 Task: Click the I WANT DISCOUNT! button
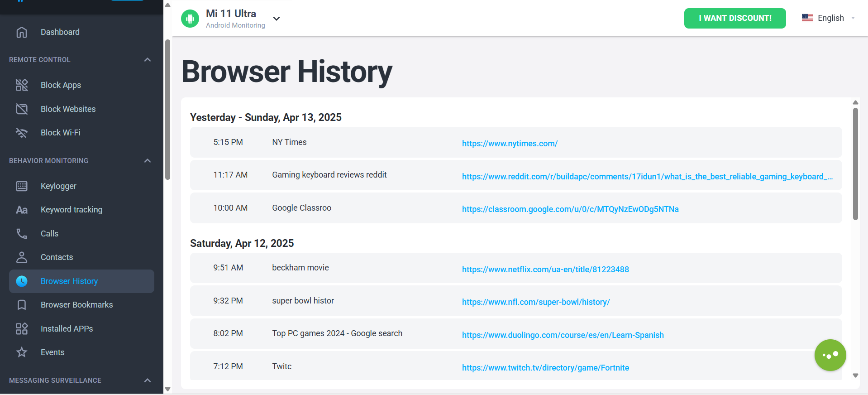pos(735,18)
